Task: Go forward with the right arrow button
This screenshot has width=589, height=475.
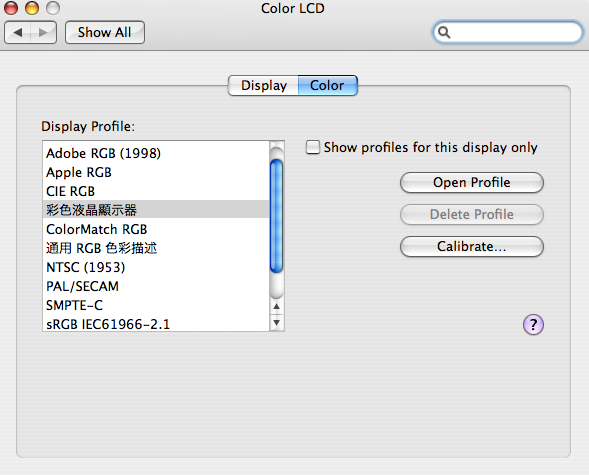Action: pyautogui.click(x=44, y=33)
